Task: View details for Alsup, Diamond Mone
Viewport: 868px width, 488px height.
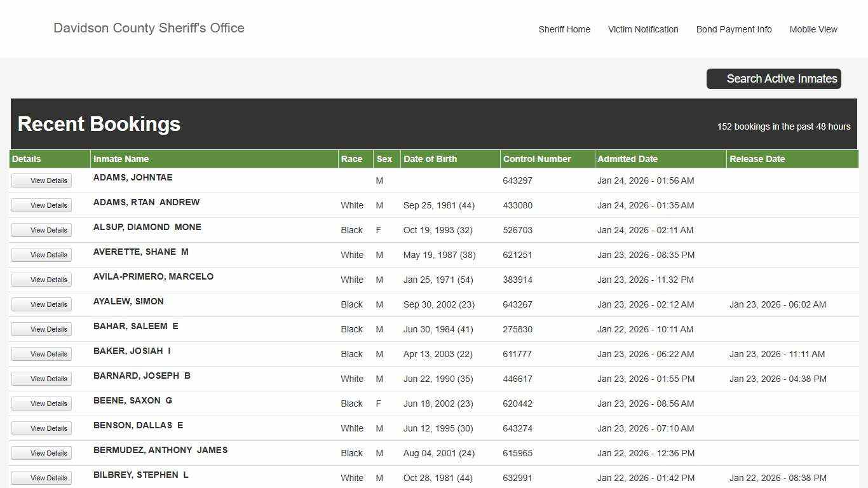Action: (x=41, y=230)
